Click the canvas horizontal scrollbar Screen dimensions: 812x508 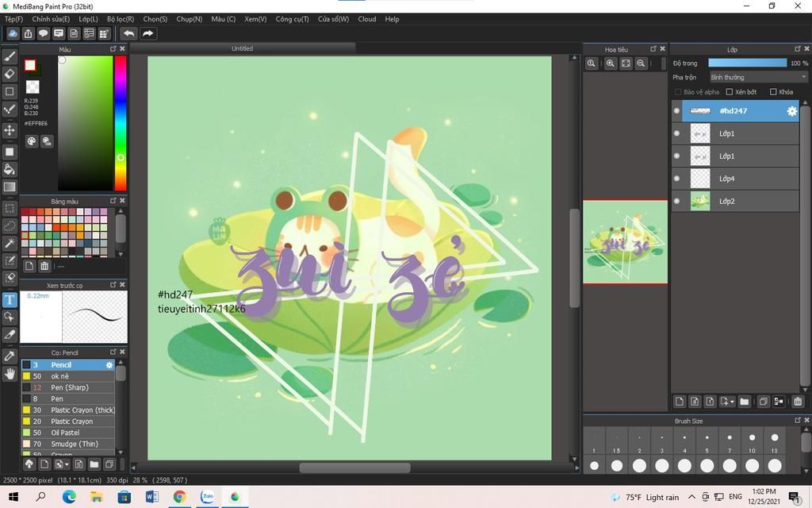[354, 468]
